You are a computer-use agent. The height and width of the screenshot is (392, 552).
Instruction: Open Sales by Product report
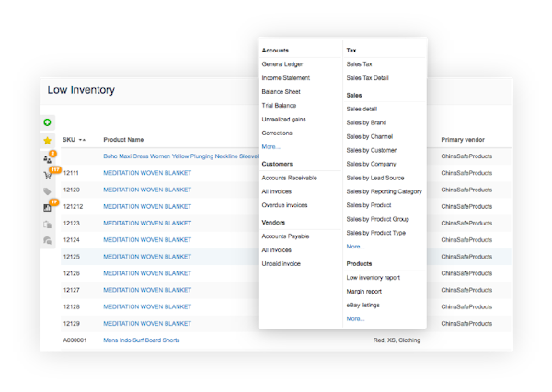point(369,205)
